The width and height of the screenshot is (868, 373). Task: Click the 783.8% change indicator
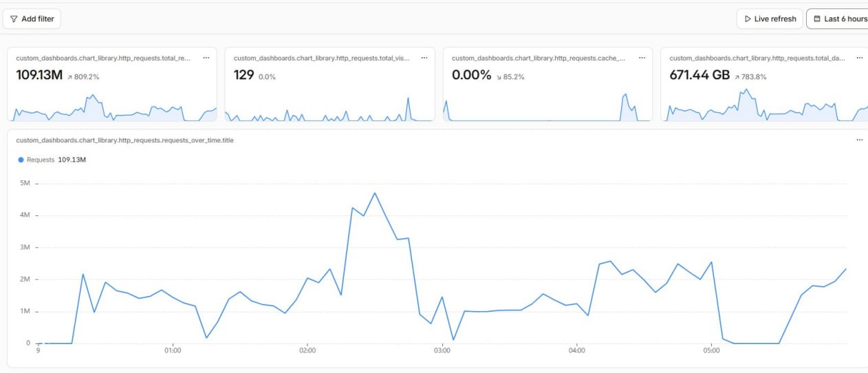click(750, 77)
